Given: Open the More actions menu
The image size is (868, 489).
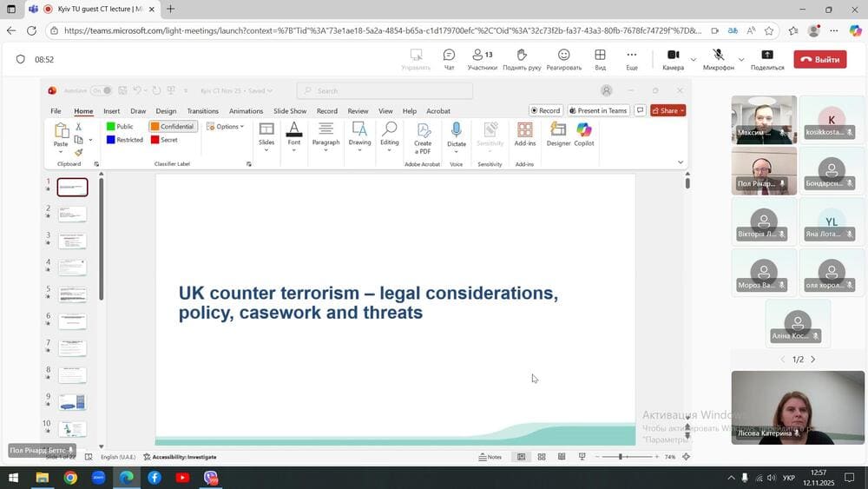Looking at the screenshot, I should (x=632, y=59).
